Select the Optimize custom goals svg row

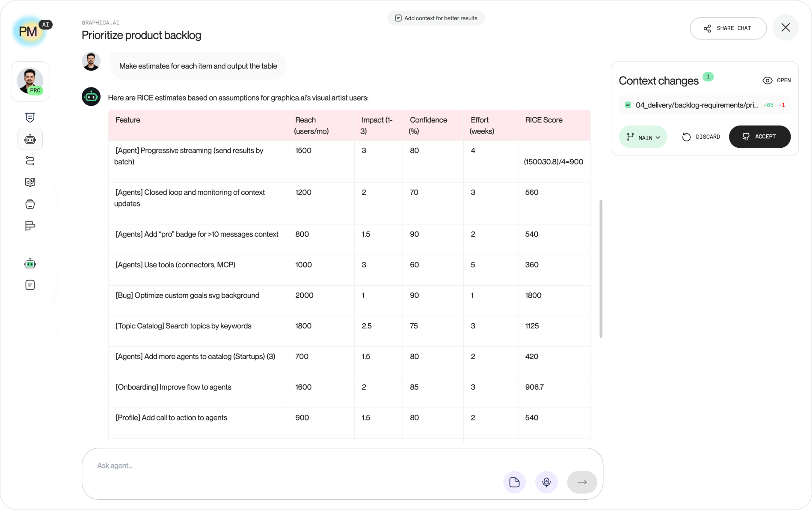tap(350, 301)
